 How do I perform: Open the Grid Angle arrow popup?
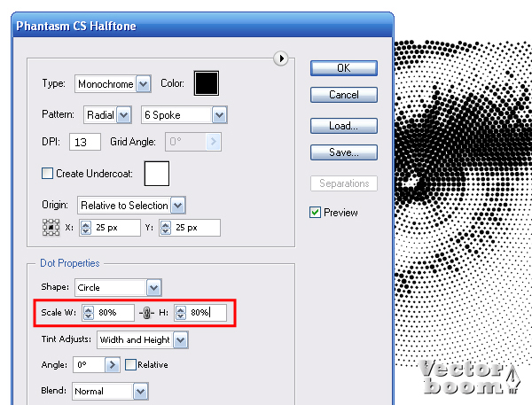[214, 142]
